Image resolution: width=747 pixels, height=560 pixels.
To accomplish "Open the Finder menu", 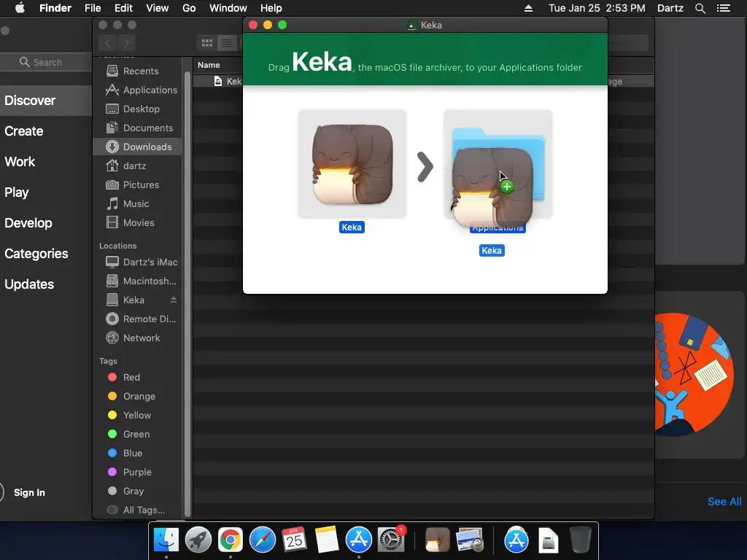I will [x=55, y=8].
